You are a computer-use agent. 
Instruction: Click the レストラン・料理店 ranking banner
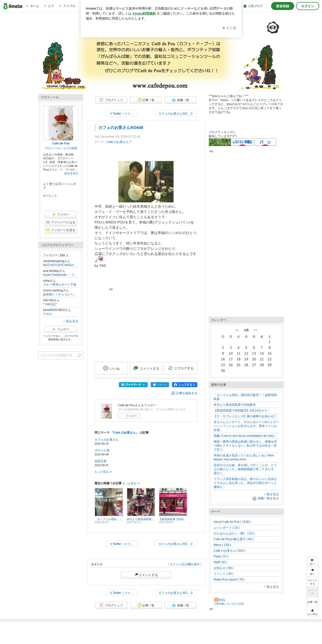243,142
